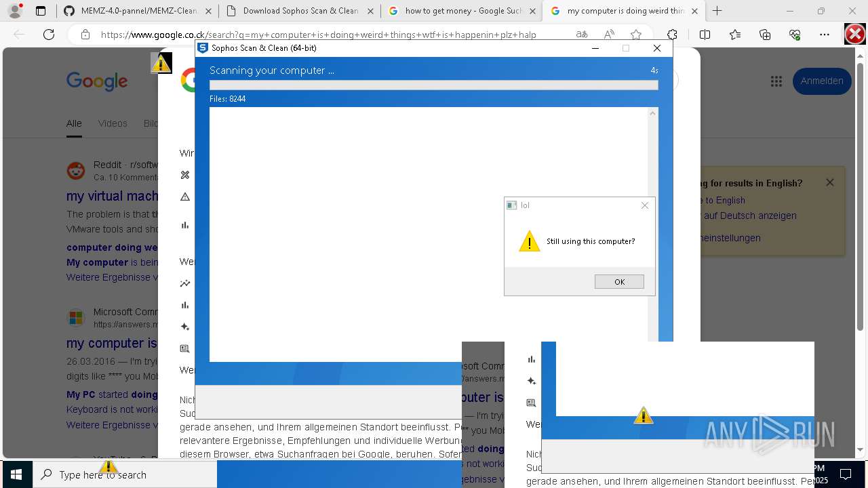
Task: Open the 'My computer is bein' sitelink
Action: [x=112, y=262]
